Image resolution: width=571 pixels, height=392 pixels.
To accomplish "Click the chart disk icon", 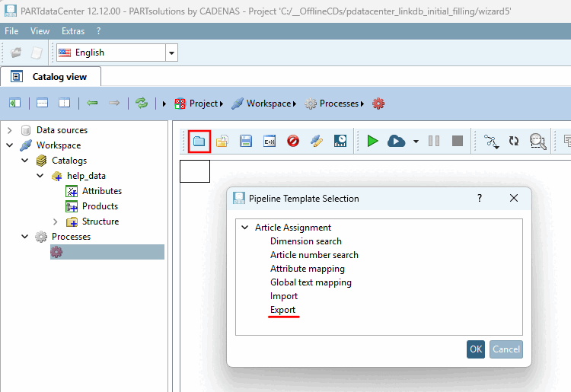I will [340, 141].
